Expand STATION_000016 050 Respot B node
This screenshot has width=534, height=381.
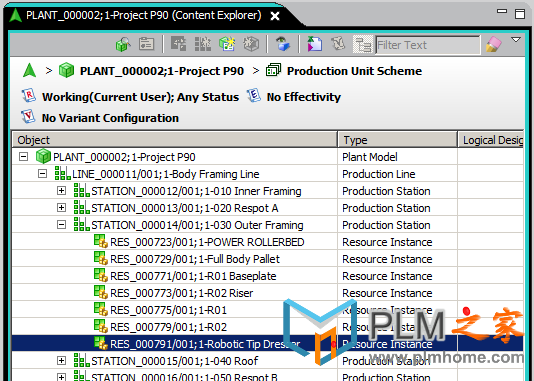pos(61,377)
